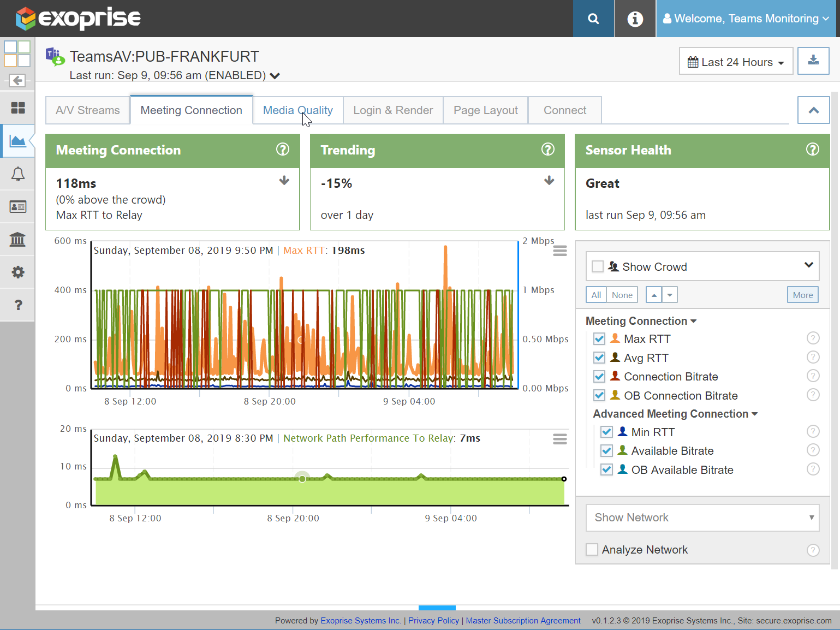Open the alarms bell sidebar icon
This screenshot has height=630, width=840.
pyautogui.click(x=18, y=174)
